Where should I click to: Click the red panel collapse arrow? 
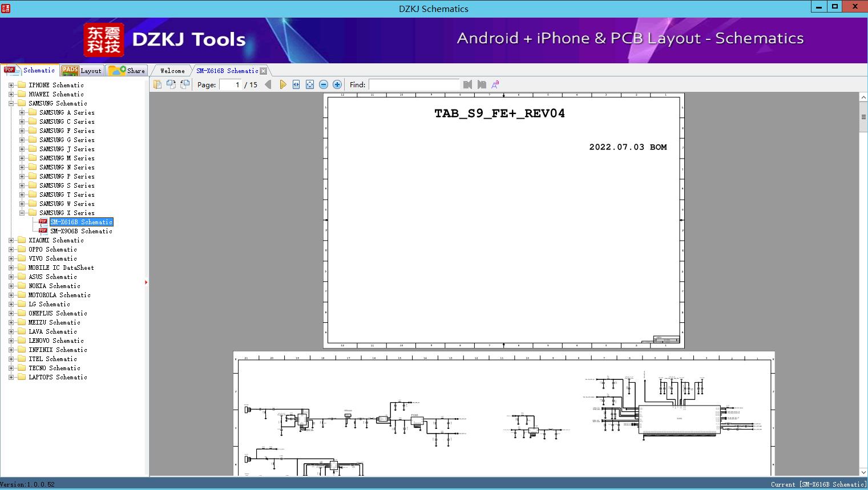[146, 282]
